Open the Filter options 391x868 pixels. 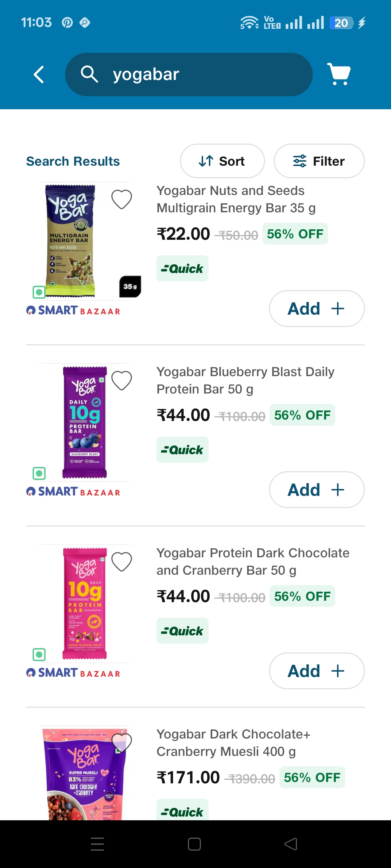pos(319,161)
